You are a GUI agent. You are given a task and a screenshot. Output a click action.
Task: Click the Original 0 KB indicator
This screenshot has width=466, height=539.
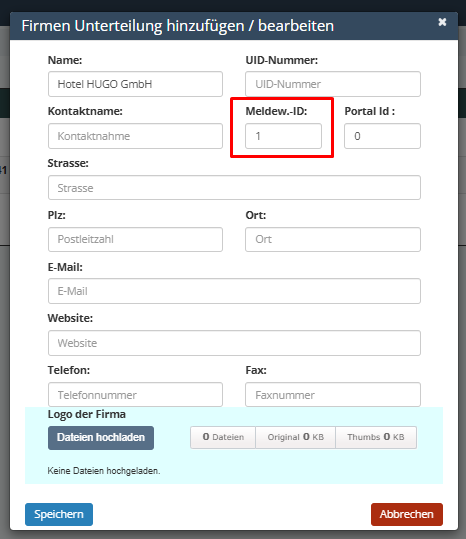tap(296, 437)
